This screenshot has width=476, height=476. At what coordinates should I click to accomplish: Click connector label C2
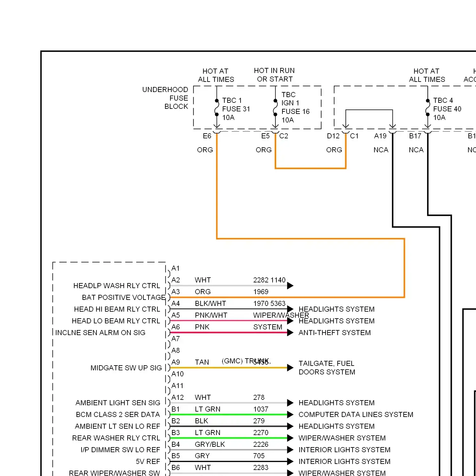point(284,136)
